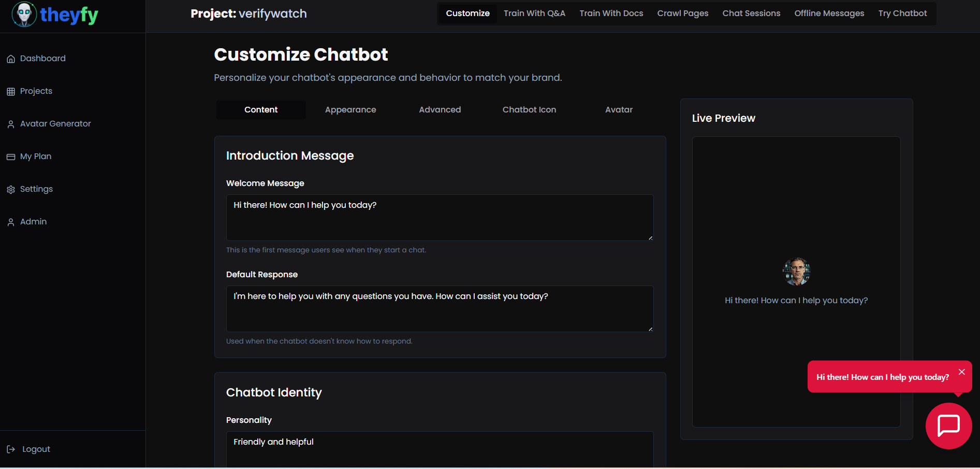Click the 'Welcome Message' field label

[x=265, y=183]
